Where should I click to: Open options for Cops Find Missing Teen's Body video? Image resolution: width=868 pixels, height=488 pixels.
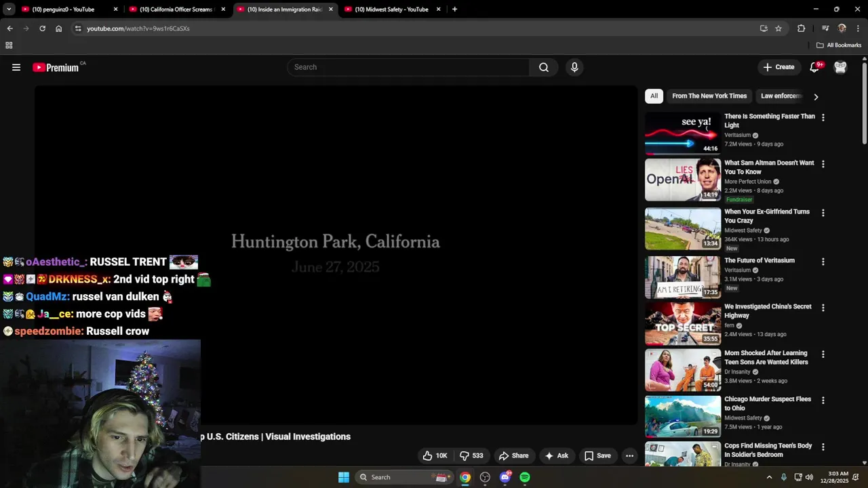[x=823, y=447]
